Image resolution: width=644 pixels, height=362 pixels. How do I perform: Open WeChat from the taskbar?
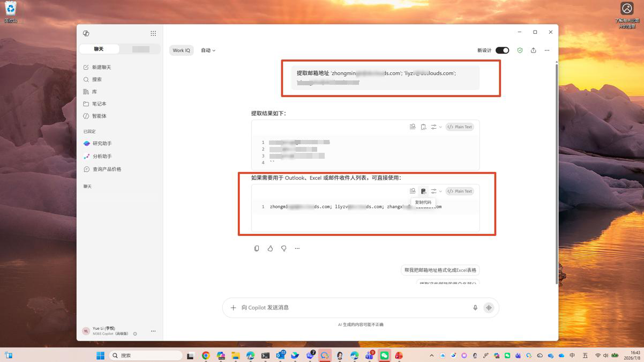(x=384, y=356)
